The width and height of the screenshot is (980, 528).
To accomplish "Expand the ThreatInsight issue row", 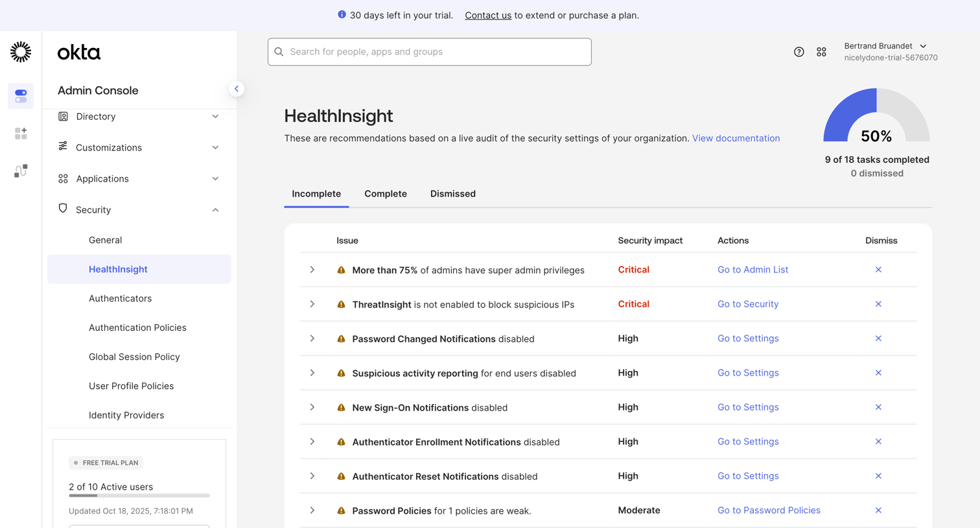I will 312,304.
